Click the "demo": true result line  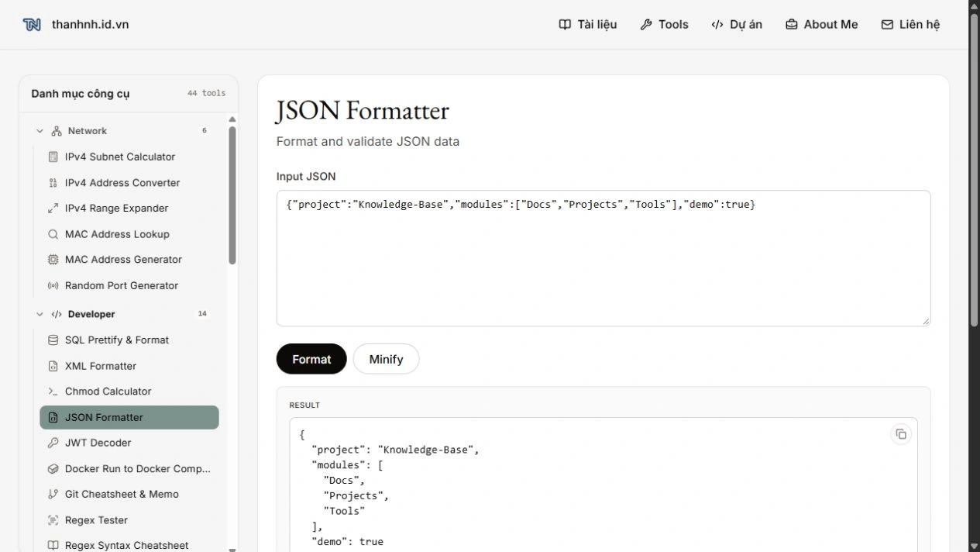[x=347, y=542]
